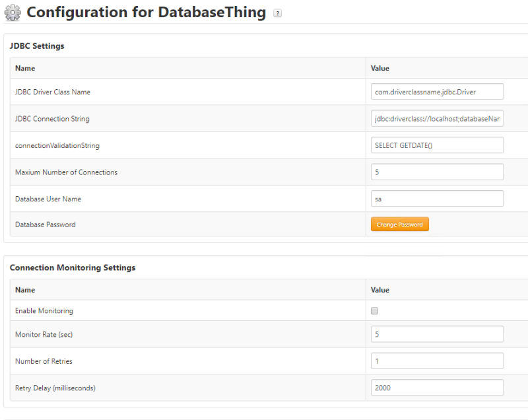
Task: Select the Connection Monitoring Settings heading
Action: (x=73, y=267)
